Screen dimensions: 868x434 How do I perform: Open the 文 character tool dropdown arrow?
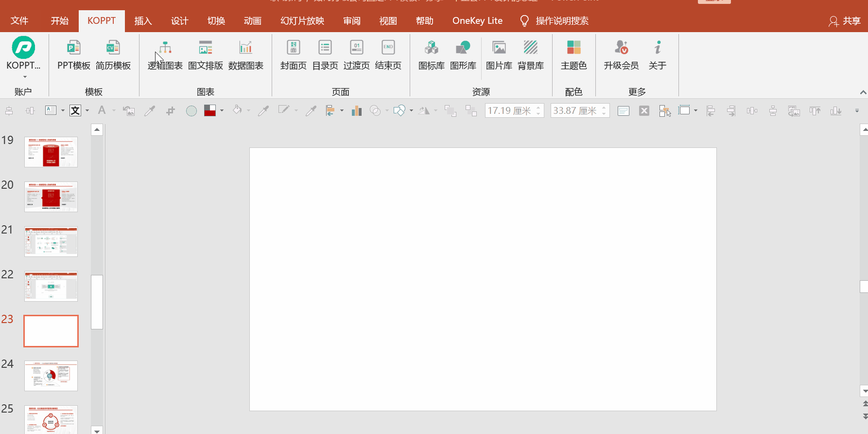(x=87, y=110)
